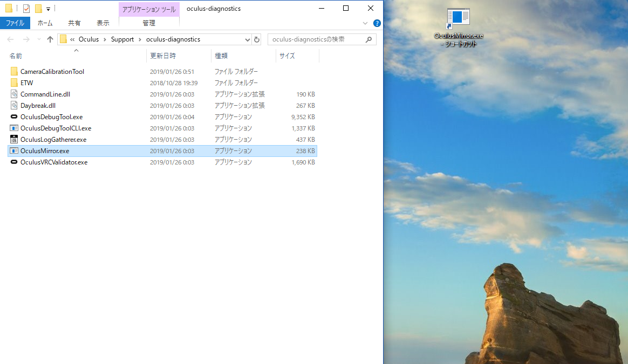Expand the ribbon with the chevron
This screenshot has width=628, height=364.
(x=365, y=23)
